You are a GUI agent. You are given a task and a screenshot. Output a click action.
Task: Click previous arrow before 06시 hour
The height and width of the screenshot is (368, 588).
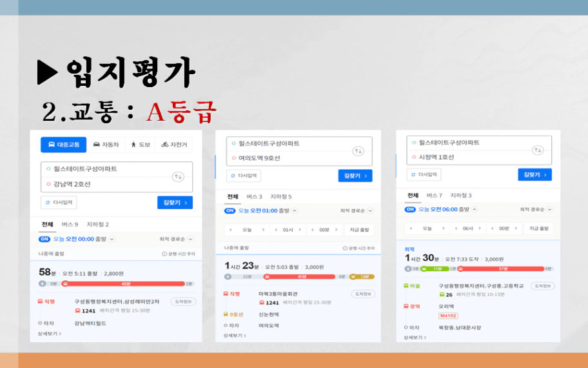coord(456,229)
